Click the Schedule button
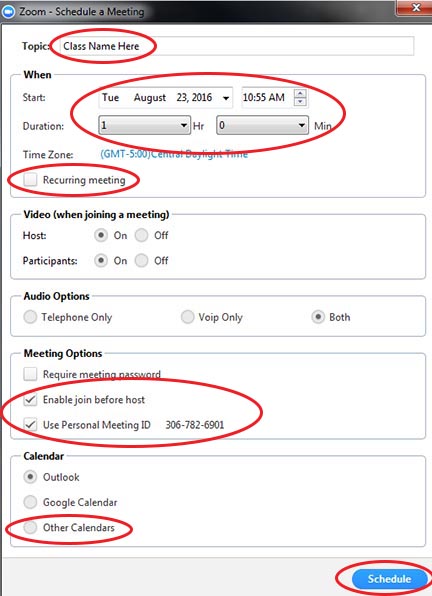Screen dimensions: 432x596 point(389,579)
